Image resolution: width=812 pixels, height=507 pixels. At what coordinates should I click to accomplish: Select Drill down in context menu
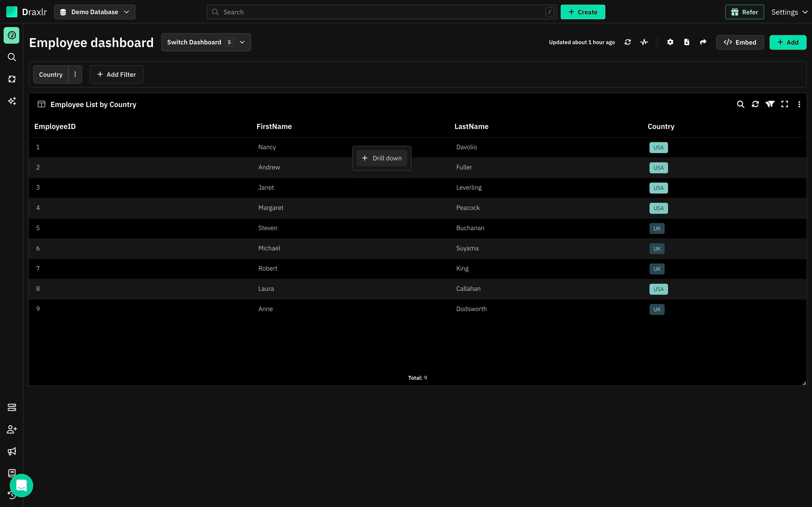[x=382, y=158]
